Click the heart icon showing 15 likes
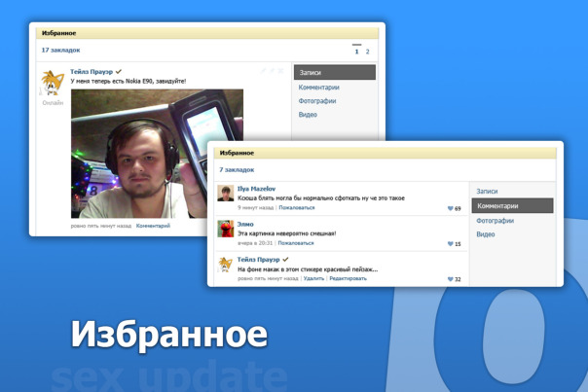Screen dimensions: 588x392 click(x=451, y=243)
